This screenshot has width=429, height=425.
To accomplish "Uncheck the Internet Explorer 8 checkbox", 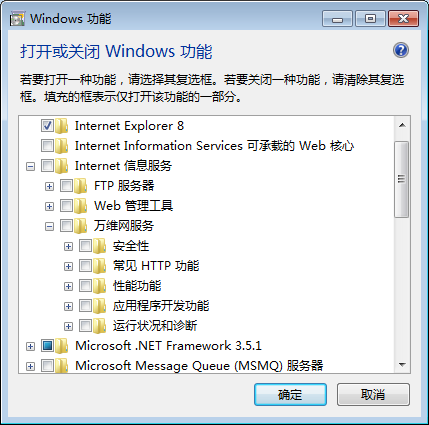I will pyautogui.click(x=47, y=126).
